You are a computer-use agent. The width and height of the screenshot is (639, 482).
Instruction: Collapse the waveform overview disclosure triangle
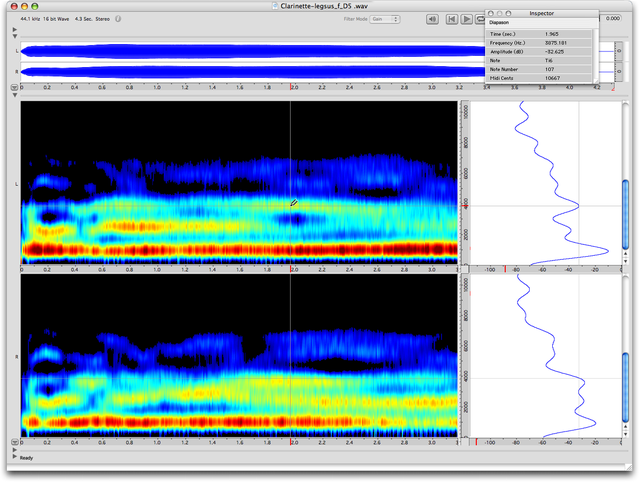click(x=13, y=36)
